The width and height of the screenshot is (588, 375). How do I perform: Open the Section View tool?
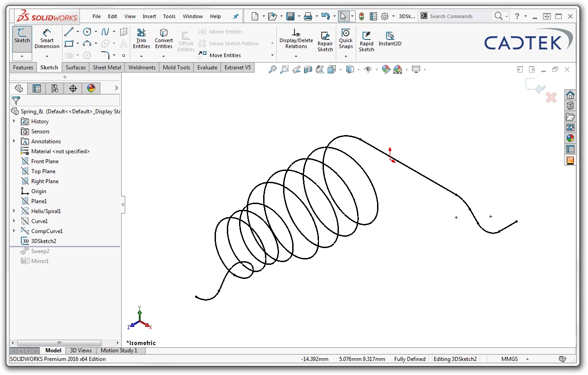coord(308,69)
